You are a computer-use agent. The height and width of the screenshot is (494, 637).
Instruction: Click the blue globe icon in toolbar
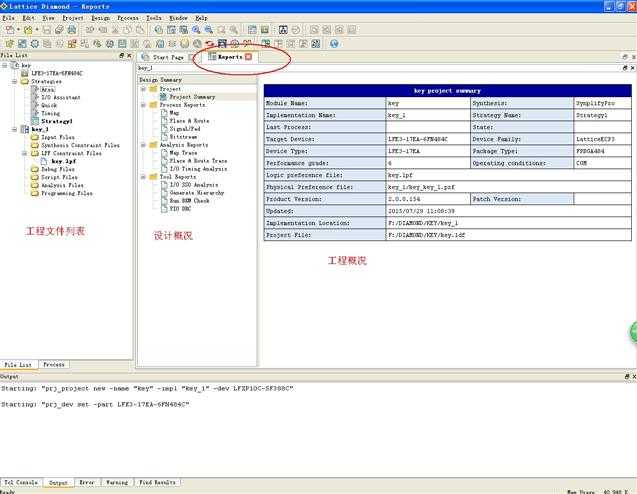pyautogui.click(x=334, y=43)
